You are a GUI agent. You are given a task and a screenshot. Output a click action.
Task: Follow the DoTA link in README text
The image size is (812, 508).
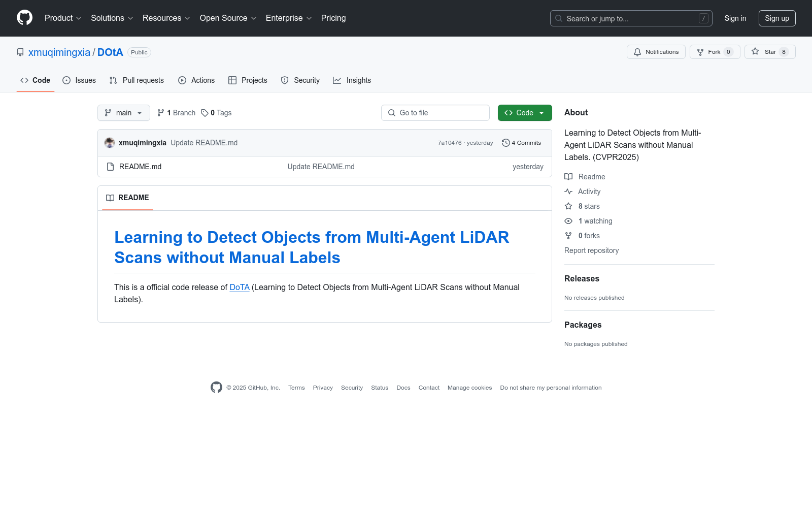[240, 287]
